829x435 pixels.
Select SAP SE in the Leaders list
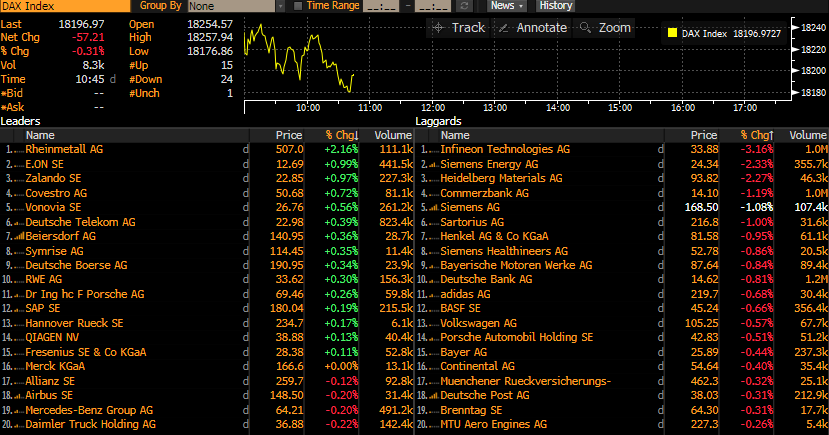[206, 309]
